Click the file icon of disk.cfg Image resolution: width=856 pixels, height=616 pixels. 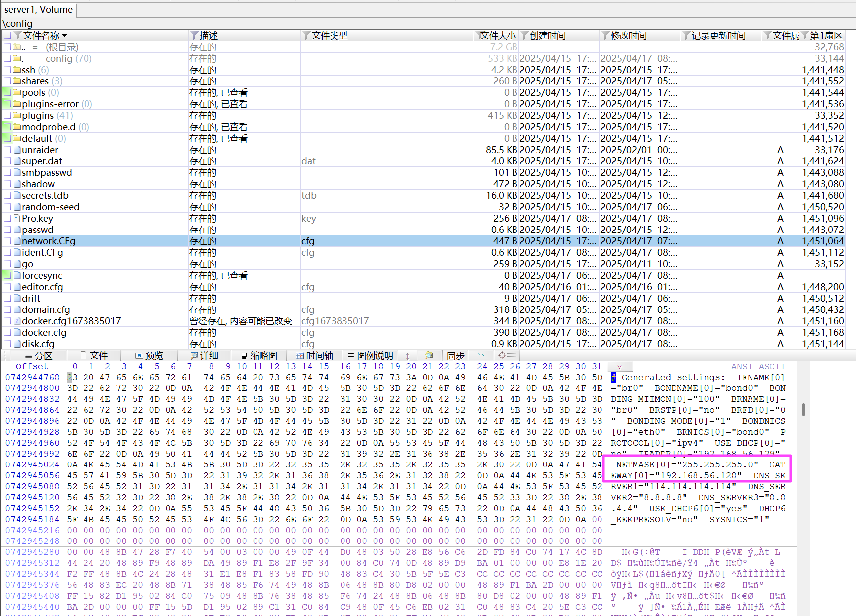17,344
